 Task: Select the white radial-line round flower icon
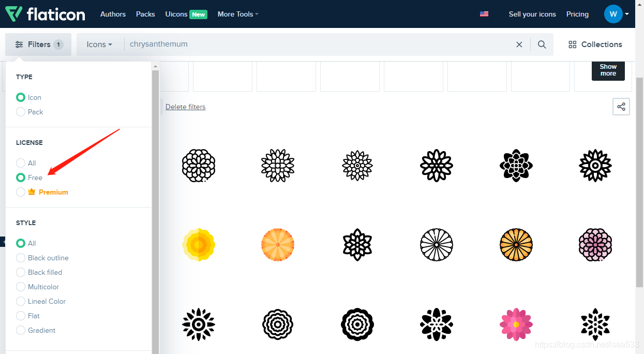437,244
